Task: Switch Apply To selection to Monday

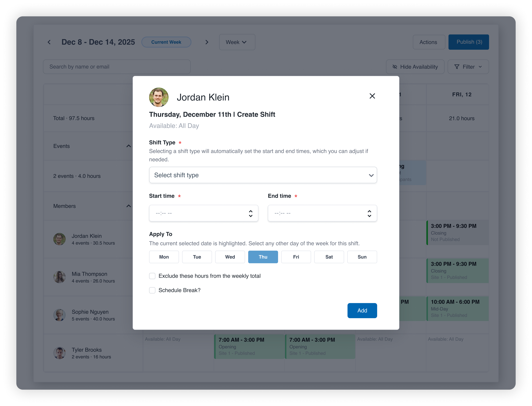Action: click(x=164, y=257)
